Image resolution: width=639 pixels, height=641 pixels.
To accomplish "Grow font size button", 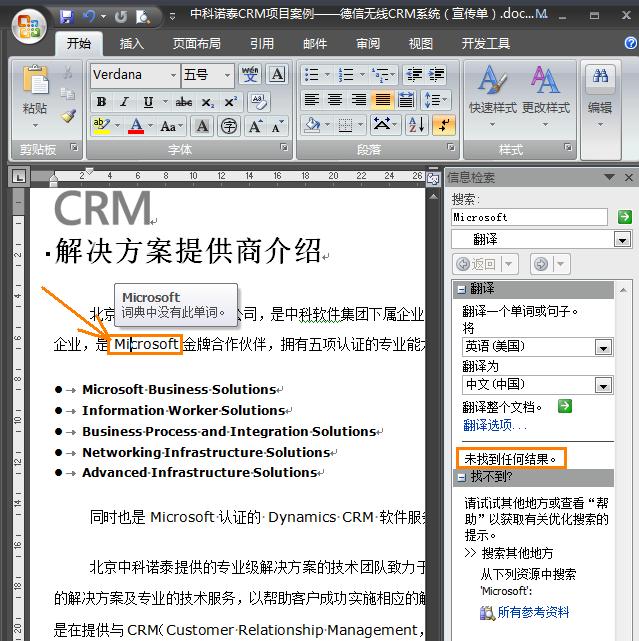I will coord(256,126).
